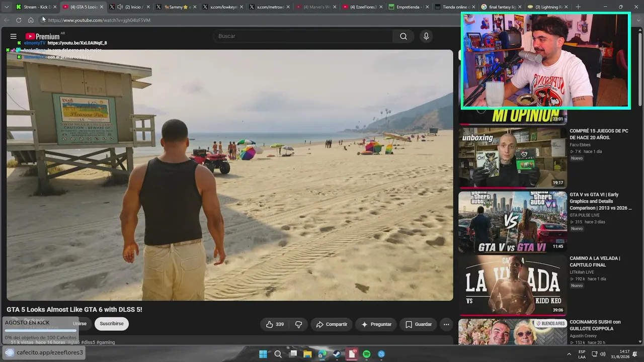Viewport: 644px width, 362px height.
Task: Open title 'COCINAMOS SUSHI con GUILLOTE COPPOLA'
Action: (x=595, y=325)
